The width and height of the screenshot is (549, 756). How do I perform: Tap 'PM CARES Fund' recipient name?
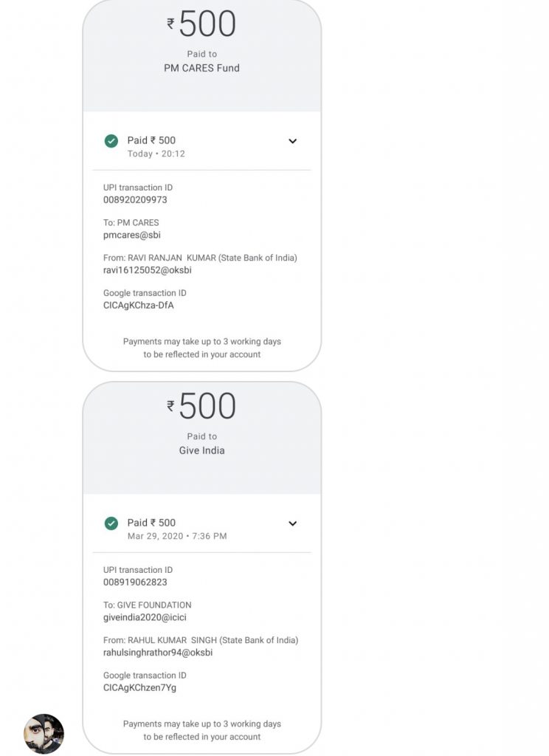pyautogui.click(x=201, y=68)
